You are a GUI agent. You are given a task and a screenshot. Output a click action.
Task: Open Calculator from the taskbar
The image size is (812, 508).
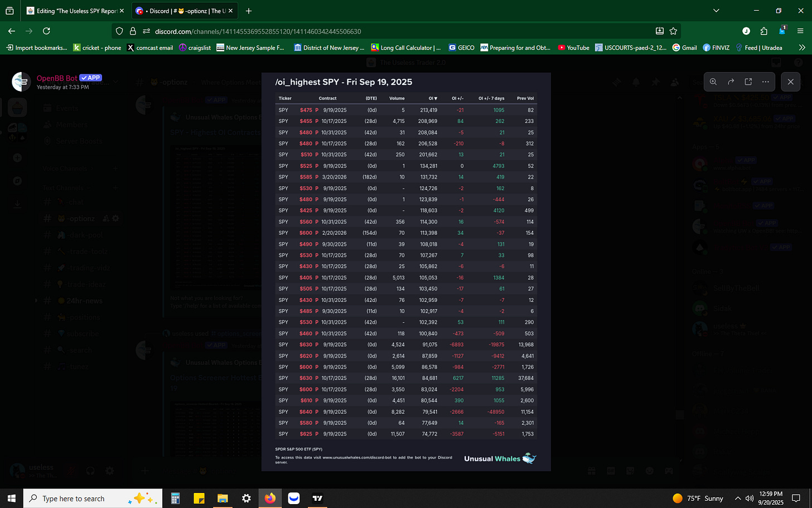[x=175, y=498]
